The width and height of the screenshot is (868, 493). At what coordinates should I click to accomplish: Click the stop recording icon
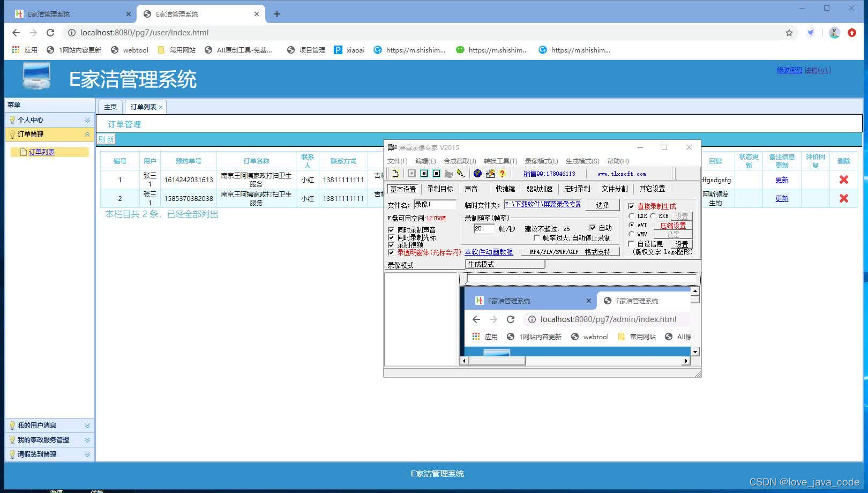[x=436, y=174]
